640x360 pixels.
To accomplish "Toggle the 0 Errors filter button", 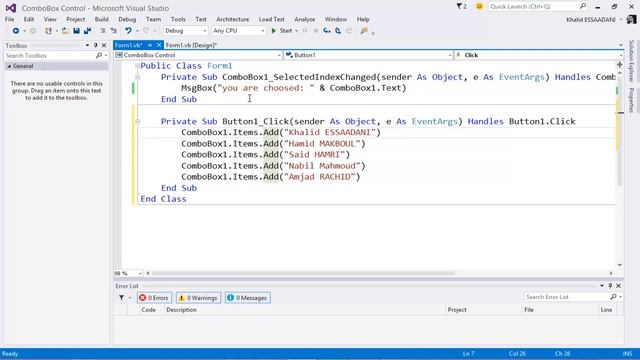I will click(x=154, y=298).
